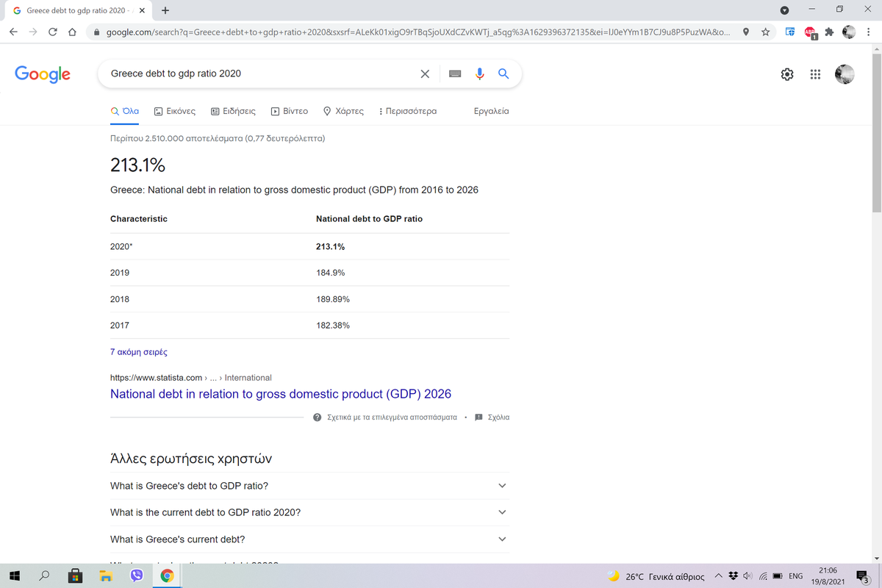Open File Explorer from the taskbar
The height and width of the screenshot is (588, 882).
(x=105, y=576)
